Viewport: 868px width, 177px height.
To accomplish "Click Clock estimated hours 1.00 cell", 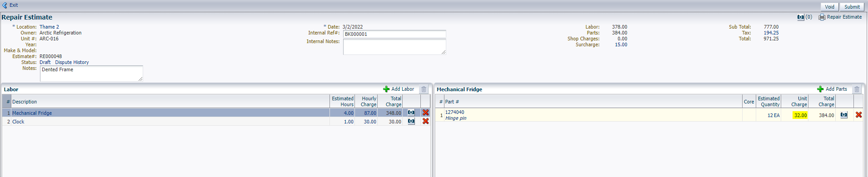I will pyautogui.click(x=342, y=122).
